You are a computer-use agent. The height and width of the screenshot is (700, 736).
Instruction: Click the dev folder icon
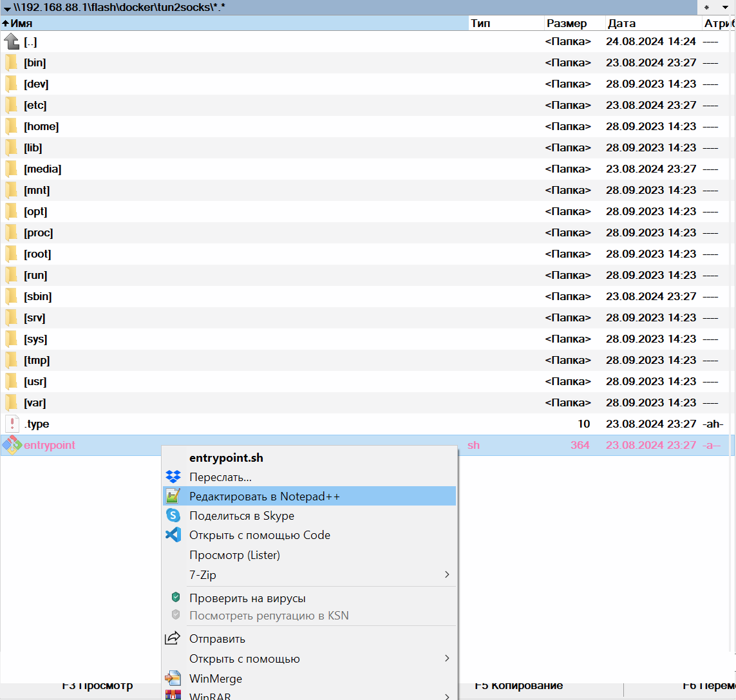tap(11, 84)
